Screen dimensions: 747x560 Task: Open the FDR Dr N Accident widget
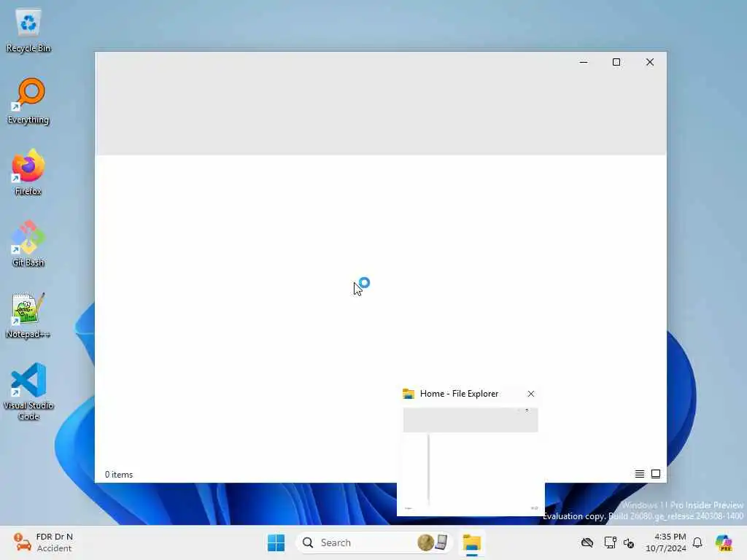coord(43,542)
